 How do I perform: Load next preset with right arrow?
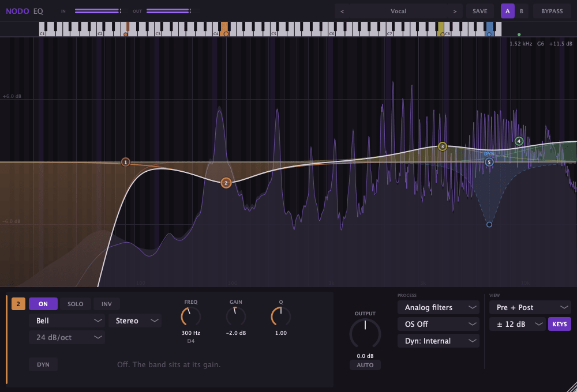click(455, 12)
